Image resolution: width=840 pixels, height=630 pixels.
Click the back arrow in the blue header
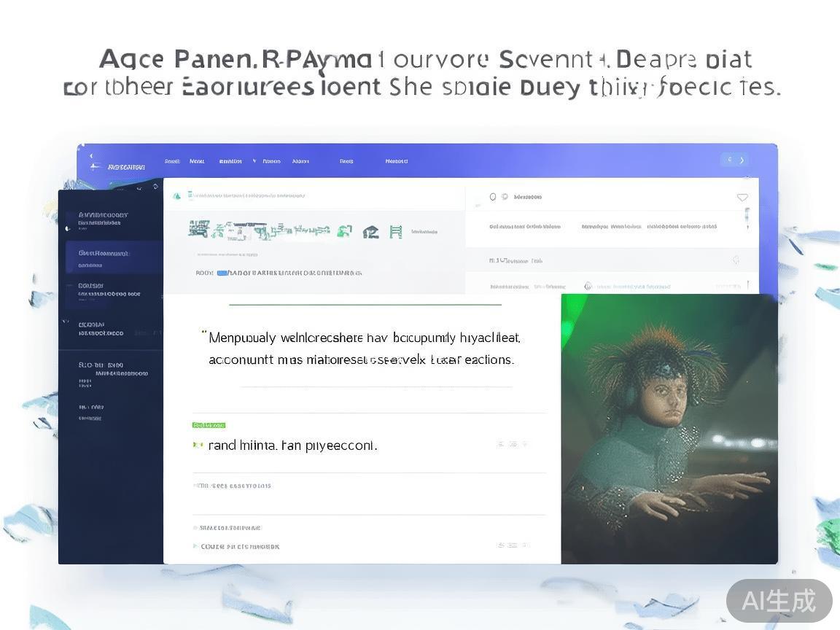[91, 155]
